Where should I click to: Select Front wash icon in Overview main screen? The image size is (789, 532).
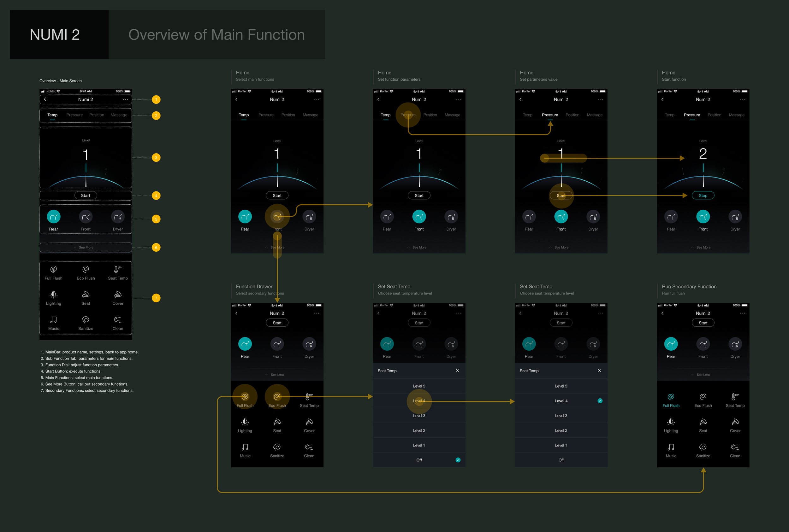pos(86,217)
